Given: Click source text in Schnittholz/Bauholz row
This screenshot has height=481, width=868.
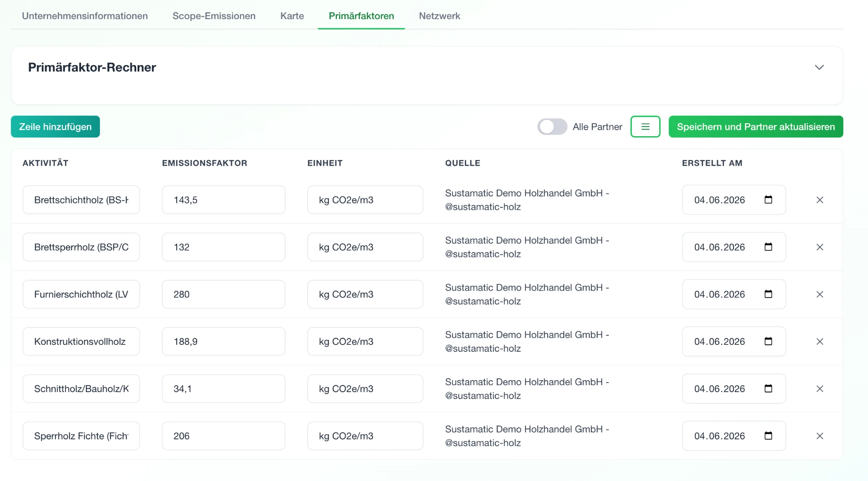Looking at the screenshot, I should [527, 389].
